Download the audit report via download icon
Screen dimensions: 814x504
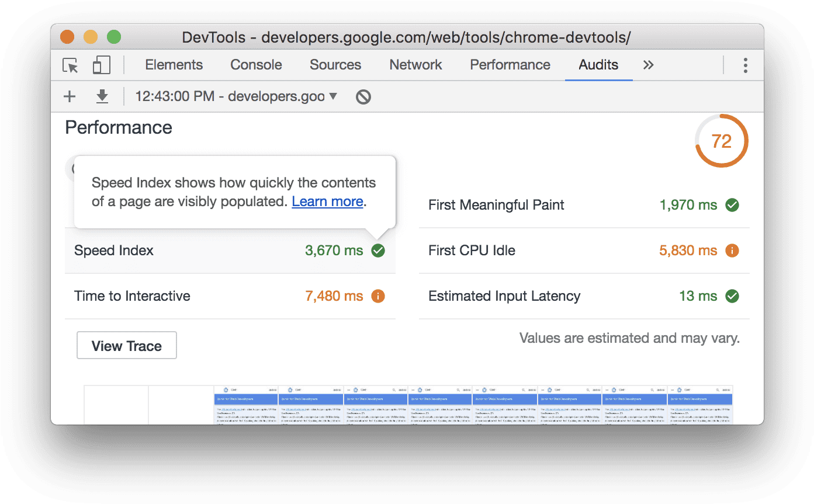(102, 96)
